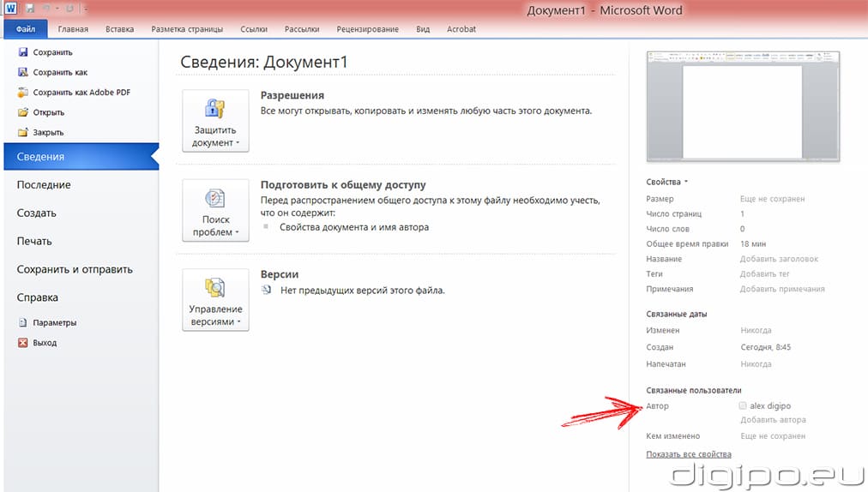Click the Save As (Сохранить как) icon
868x492 pixels.
click(23, 73)
